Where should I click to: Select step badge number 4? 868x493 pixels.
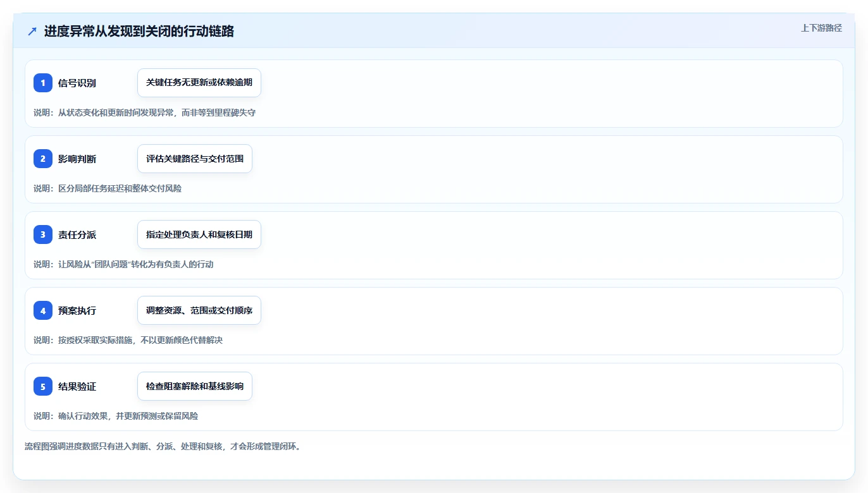[43, 310]
